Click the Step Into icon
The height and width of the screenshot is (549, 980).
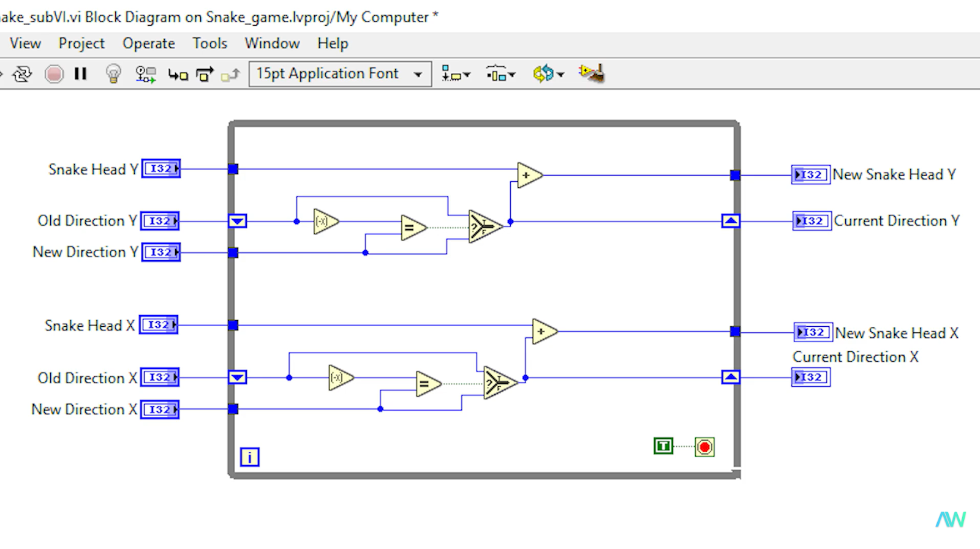[x=178, y=75]
